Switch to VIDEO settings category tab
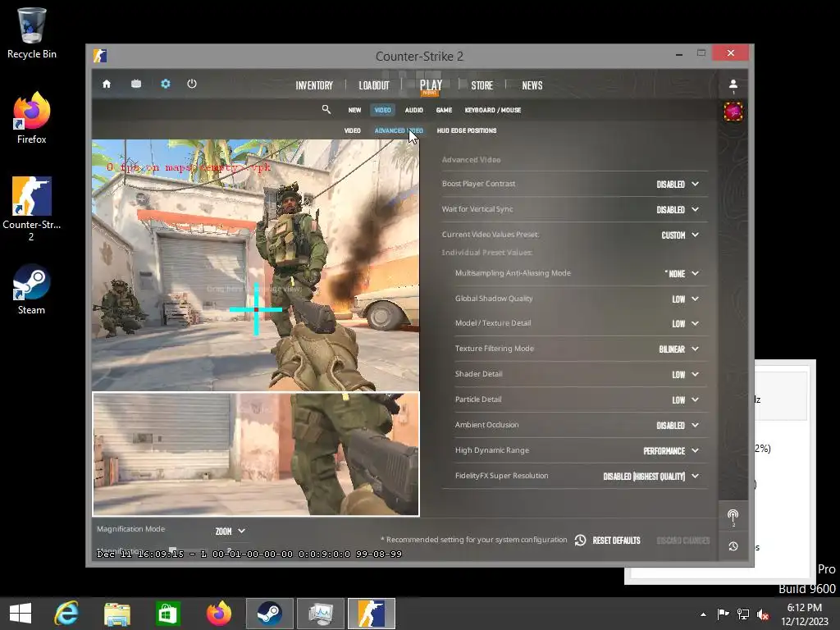Image resolution: width=840 pixels, height=630 pixels. (382, 110)
